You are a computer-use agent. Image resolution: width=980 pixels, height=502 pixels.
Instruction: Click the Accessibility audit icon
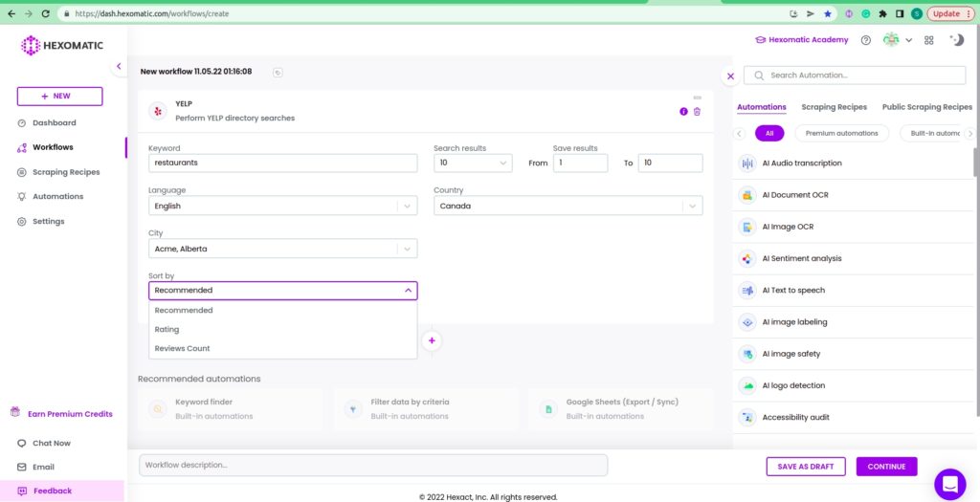click(746, 417)
